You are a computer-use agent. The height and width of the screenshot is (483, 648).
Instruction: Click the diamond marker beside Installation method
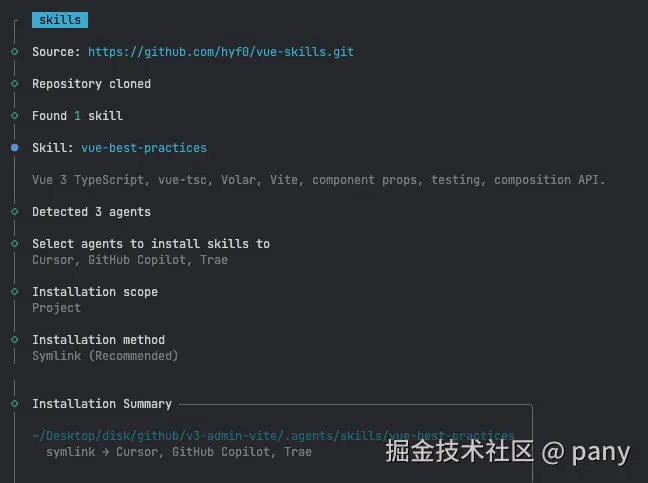[x=14, y=340]
